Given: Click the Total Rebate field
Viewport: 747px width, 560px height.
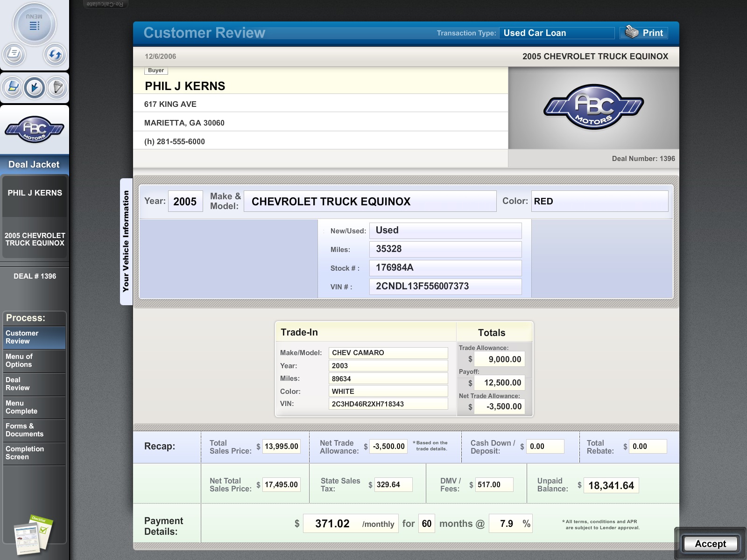Looking at the screenshot, I should pos(648,446).
